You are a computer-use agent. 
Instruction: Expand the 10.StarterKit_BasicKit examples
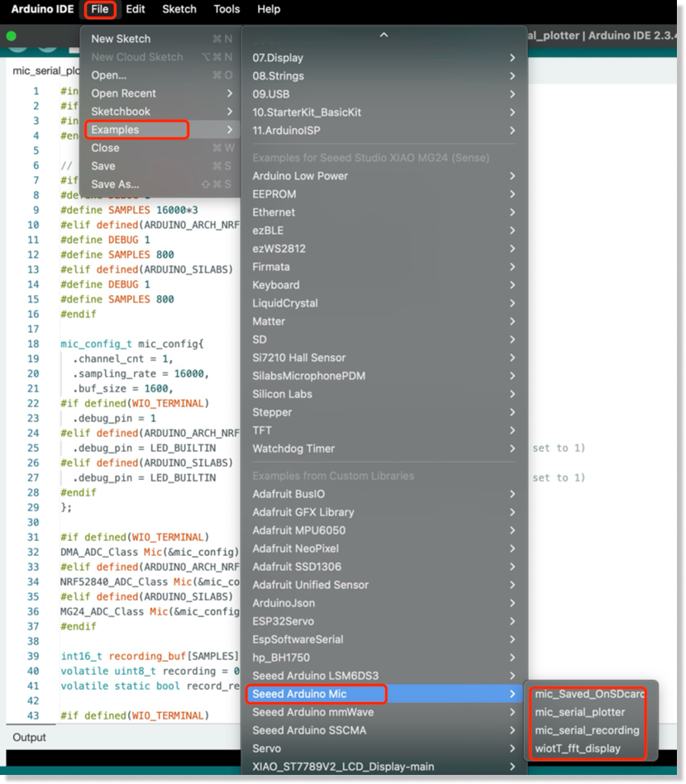[x=383, y=112]
